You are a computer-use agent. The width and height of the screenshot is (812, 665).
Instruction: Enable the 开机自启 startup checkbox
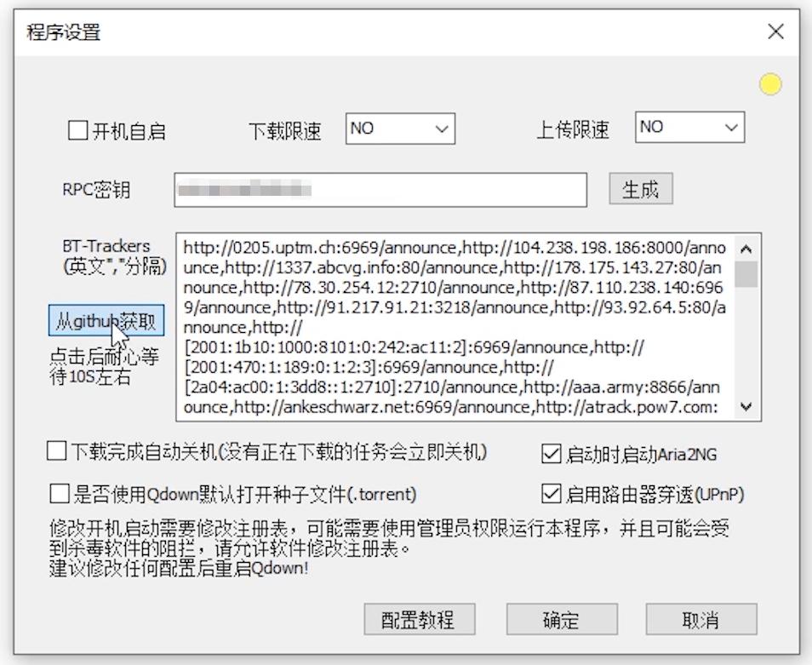click(77, 129)
